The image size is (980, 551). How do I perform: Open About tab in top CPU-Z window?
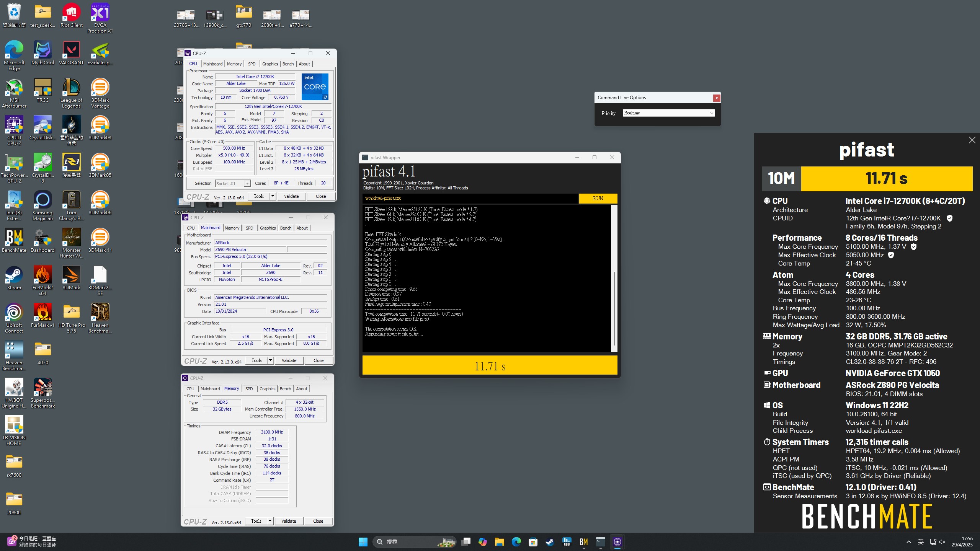tap(304, 64)
